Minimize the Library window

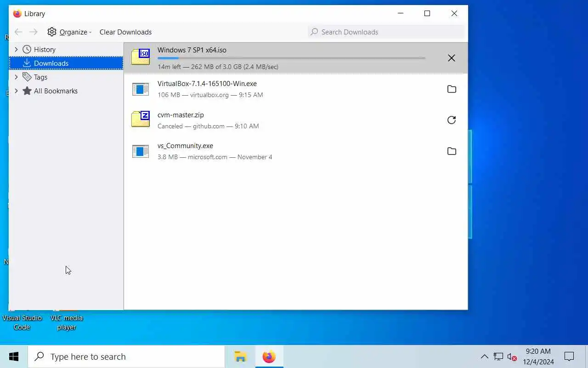401,13
